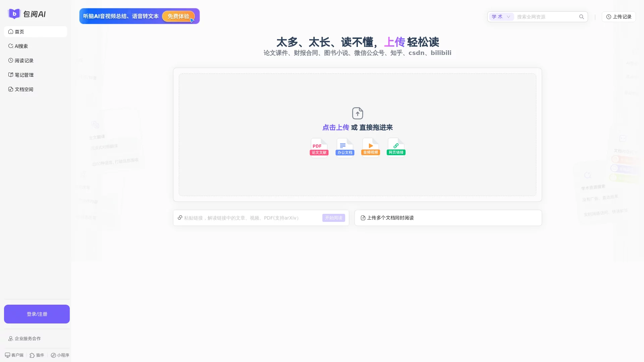644x362 pixels.
Task: Open 笔记管理 from the sidebar
Action: pos(24,75)
